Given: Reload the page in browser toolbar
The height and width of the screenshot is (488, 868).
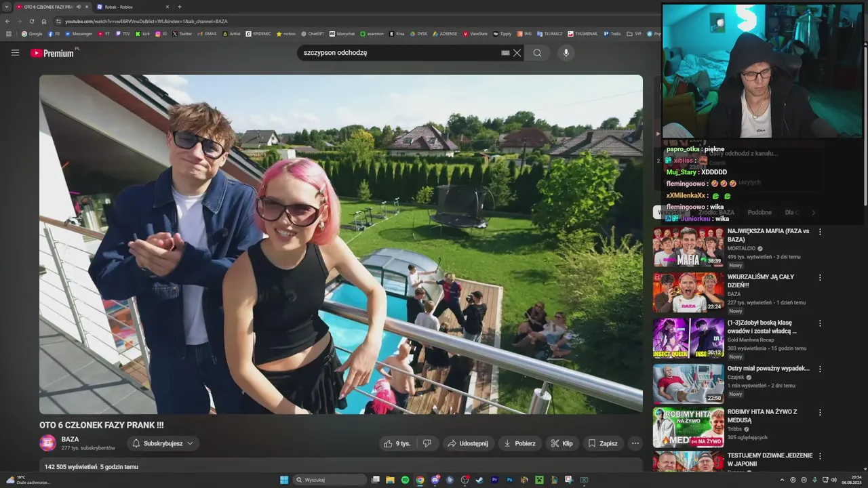Looking at the screenshot, I should click(x=31, y=22).
